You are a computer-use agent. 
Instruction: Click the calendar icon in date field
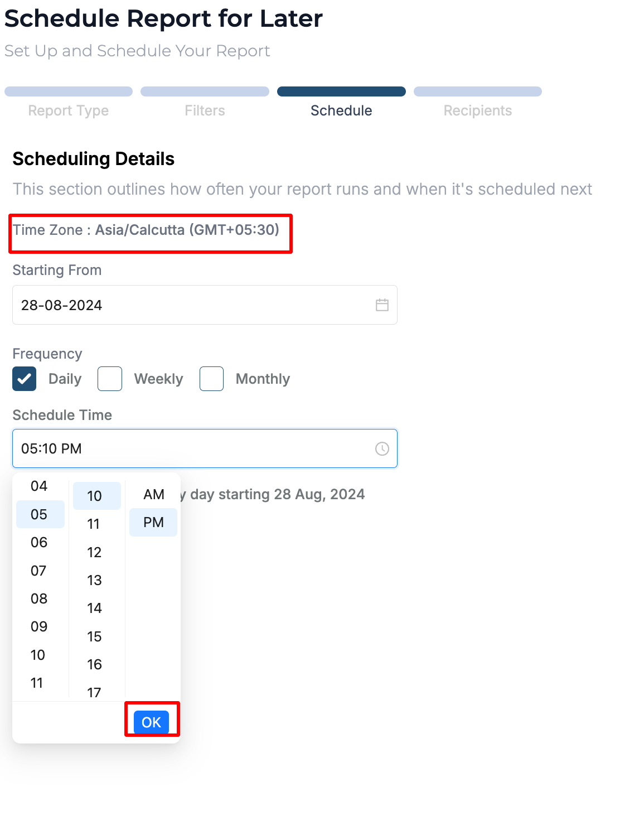click(382, 305)
